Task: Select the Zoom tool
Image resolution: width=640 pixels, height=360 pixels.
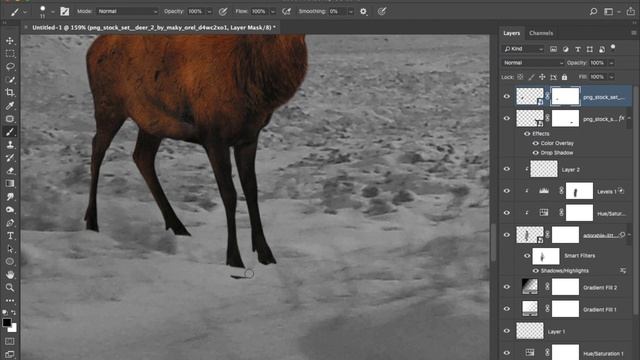Action: pyautogui.click(x=10, y=288)
